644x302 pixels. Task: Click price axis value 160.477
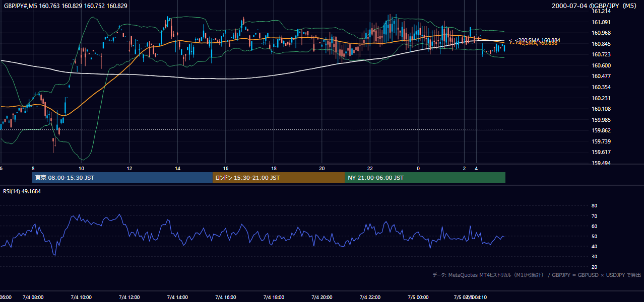pos(601,76)
